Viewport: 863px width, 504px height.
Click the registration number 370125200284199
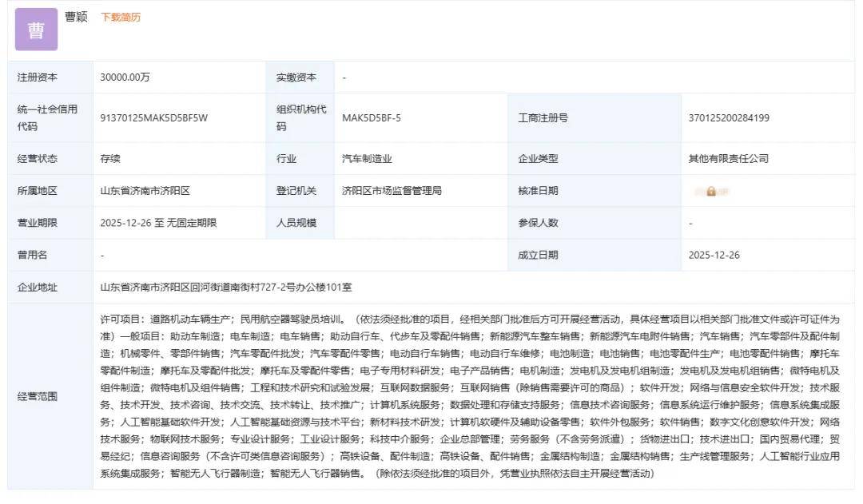(x=728, y=118)
